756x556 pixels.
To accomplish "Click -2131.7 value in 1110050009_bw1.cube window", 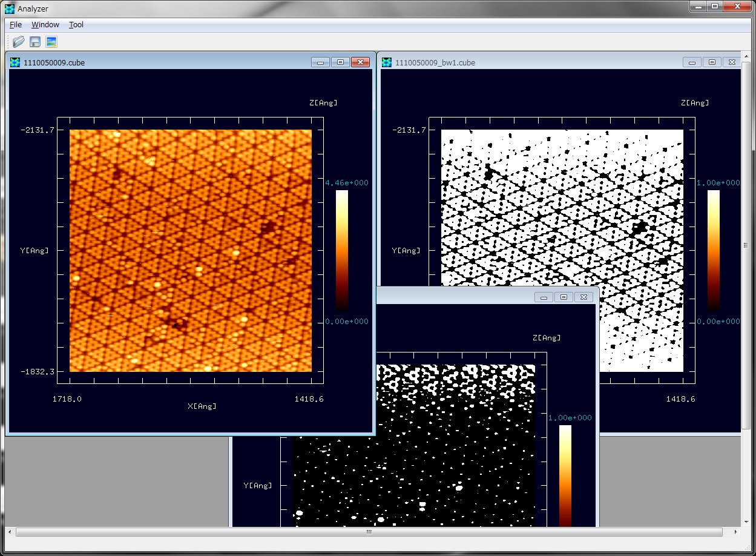I will 409,130.
